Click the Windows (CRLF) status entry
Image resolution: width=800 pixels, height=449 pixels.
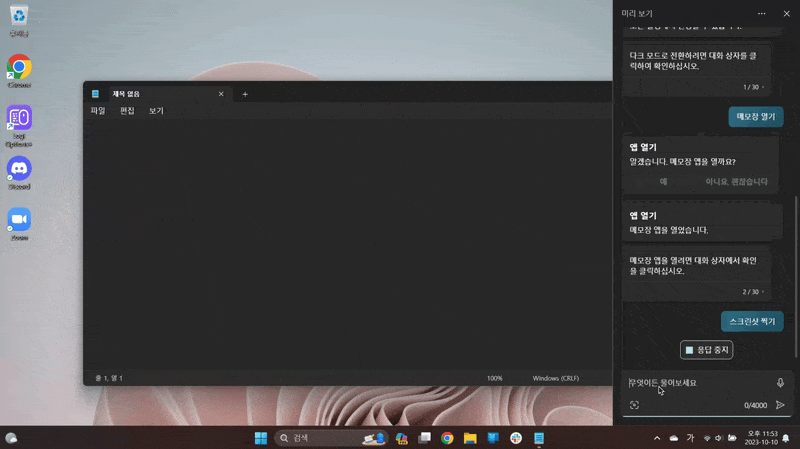click(x=556, y=378)
